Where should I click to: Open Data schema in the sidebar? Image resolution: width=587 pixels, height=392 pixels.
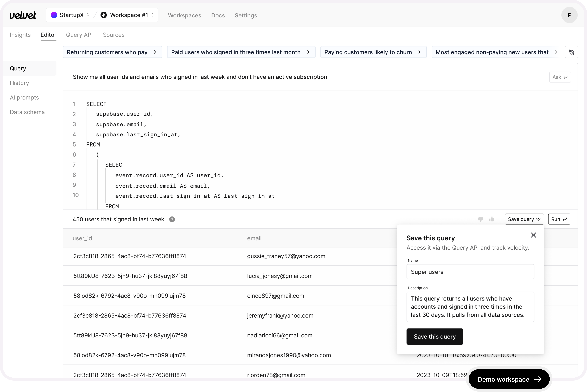pyautogui.click(x=27, y=112)
